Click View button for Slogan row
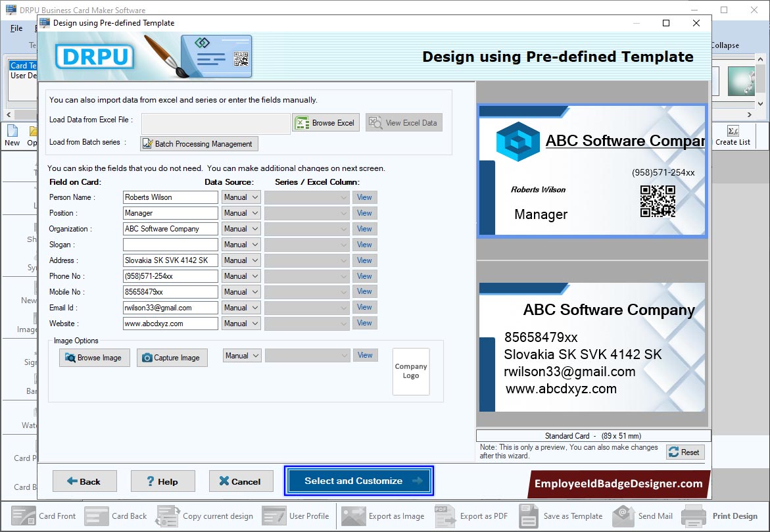This screenshot has width=770, height=532. pyautogui.click(x=364, y=244)
